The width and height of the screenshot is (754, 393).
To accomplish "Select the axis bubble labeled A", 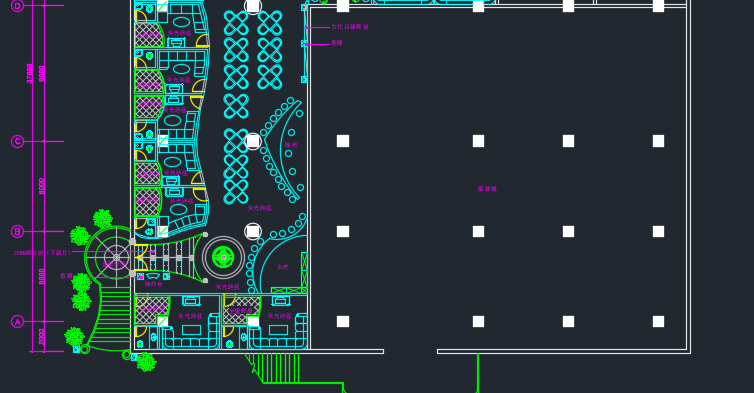I will (x=17, y=321).
